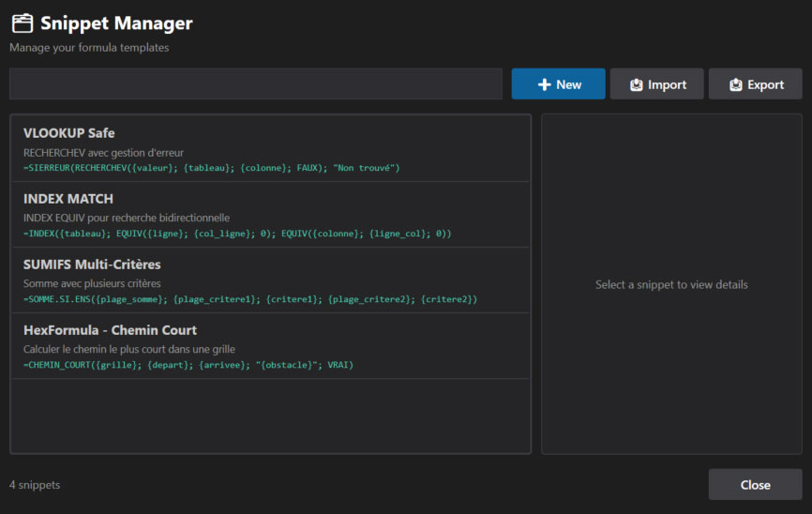Click 'Somme avec plusieurs critères' description
Viewport: 812px width, 514px height.
[x=92, y=283]
